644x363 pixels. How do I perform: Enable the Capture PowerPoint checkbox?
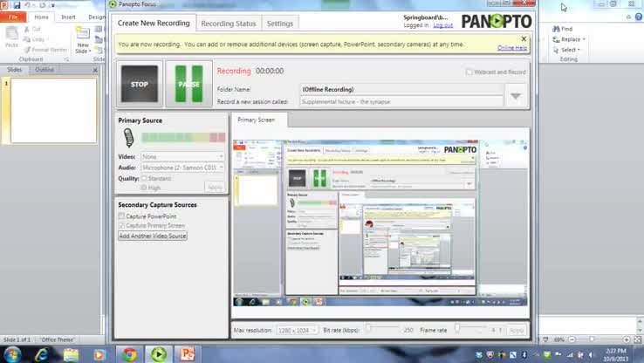pyautogui.click(x=122, y=216)
